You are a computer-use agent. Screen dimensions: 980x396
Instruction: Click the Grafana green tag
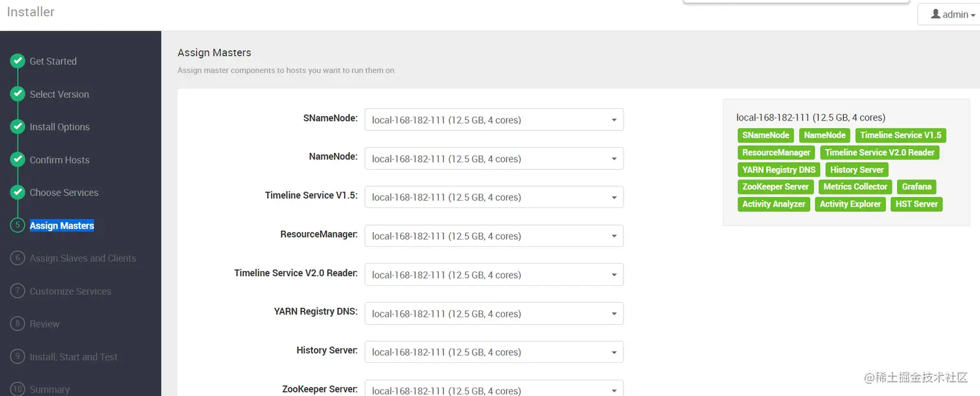(x=916, y=187)
